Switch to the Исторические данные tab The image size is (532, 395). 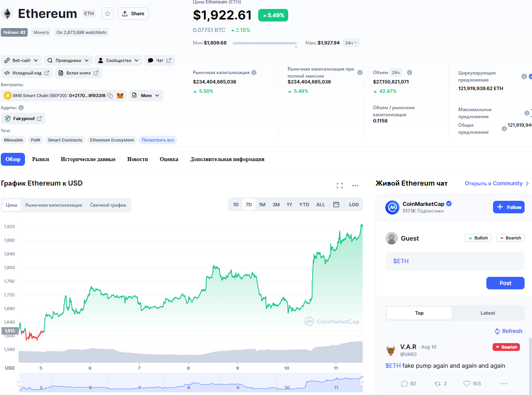tap(88, 159)
